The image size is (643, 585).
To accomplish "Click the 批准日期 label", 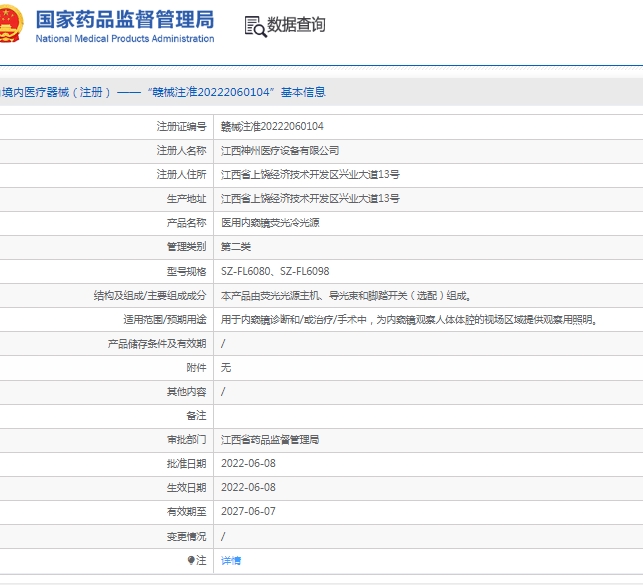I will pyautogui.click(x=186, y=464).
